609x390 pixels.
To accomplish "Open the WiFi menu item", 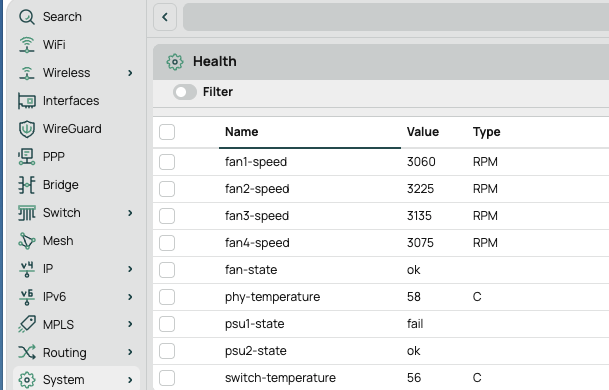I will coord(54,45).
